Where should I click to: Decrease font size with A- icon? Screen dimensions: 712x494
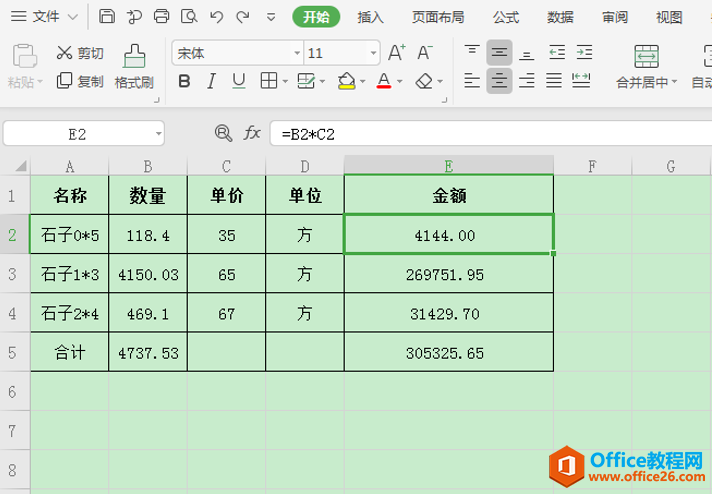coord(425,53)
